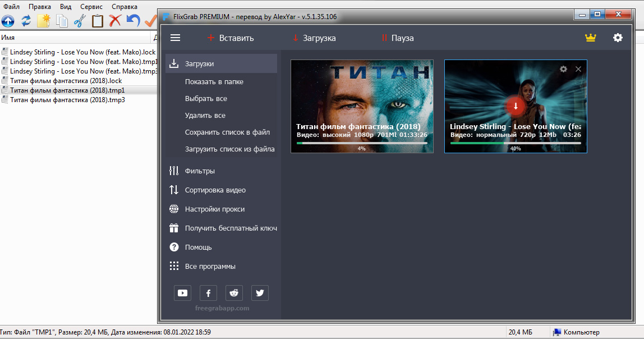Open the Справка menu in file manager
Screen dimensions: 644x339
[x=125, y=7]
